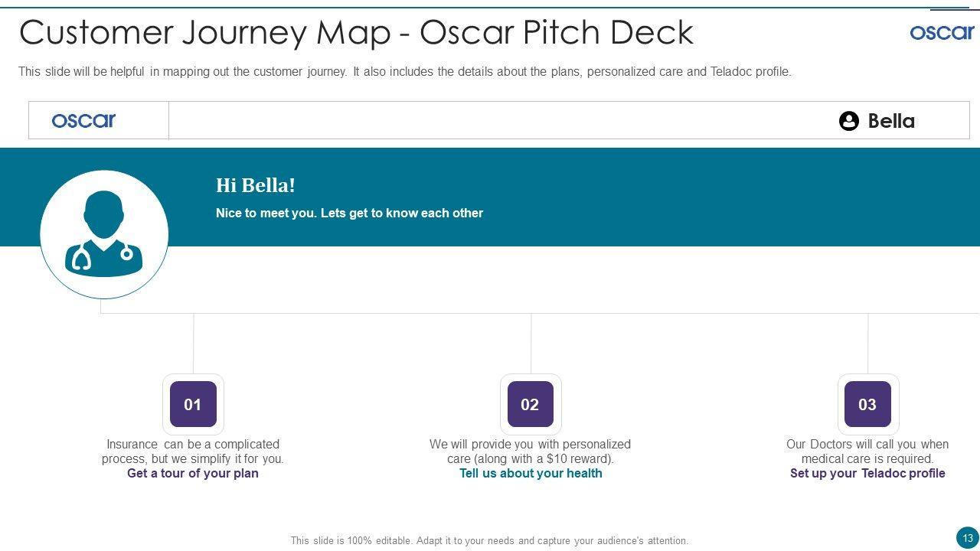Open the Set up your Teladoc profile link
The height and width of the screenshot is (551, 980).
(x=867, y=474)
